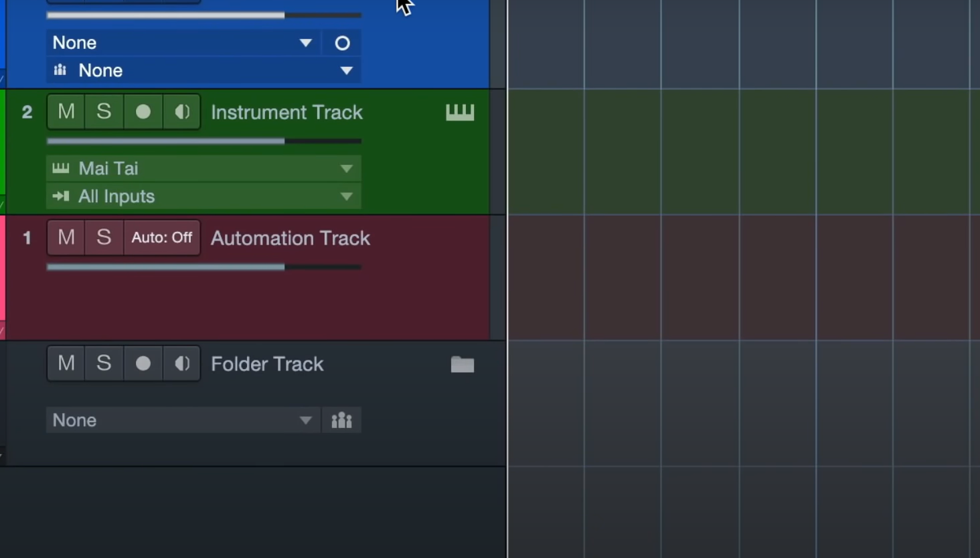Screen dimensions: 980x558
Task: Arm the Instrument Track for recording
Action: 143,112
